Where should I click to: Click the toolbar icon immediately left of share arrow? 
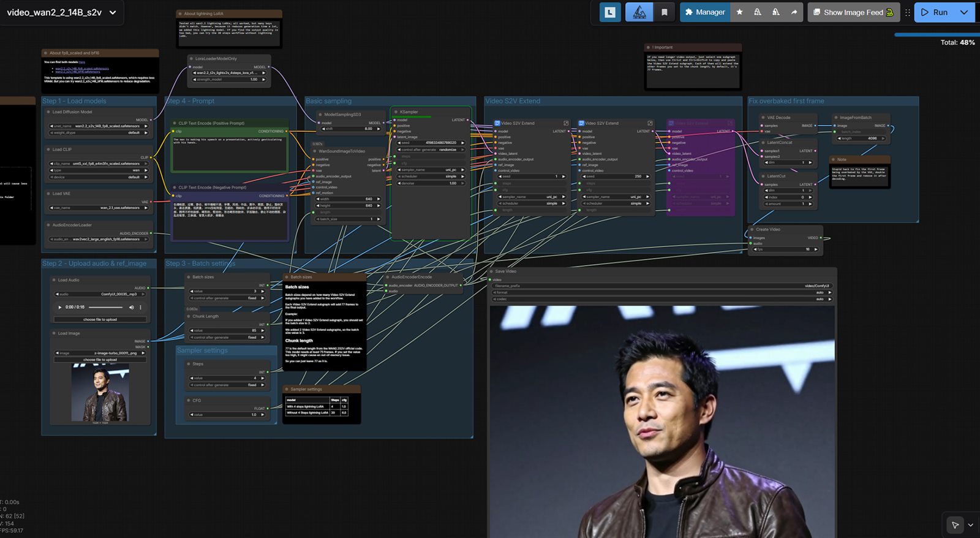coord(776,12)
